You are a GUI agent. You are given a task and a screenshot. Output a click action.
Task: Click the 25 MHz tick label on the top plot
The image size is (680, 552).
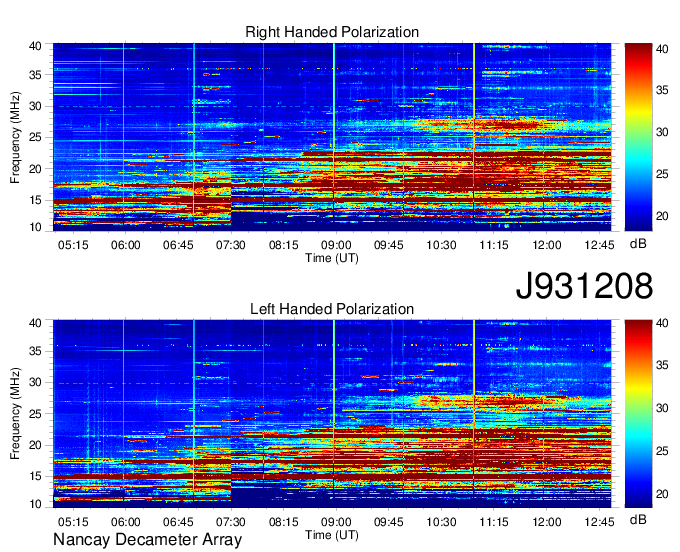[x=35, y=137]
